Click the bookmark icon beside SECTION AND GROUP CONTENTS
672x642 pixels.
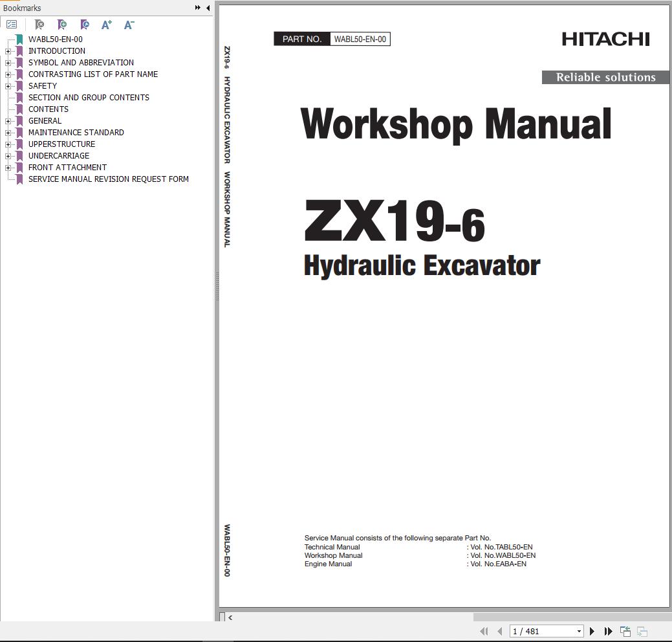point(19,98)
